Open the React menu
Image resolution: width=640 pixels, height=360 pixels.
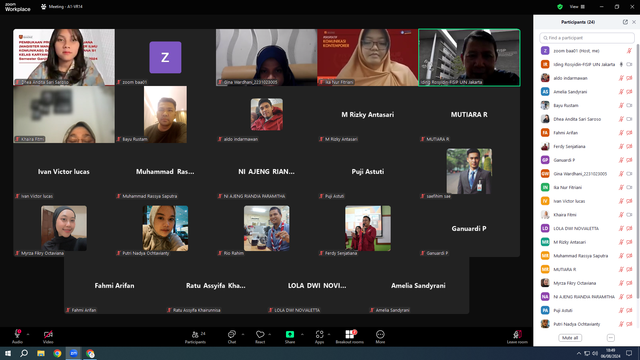(x=260, y=336)
